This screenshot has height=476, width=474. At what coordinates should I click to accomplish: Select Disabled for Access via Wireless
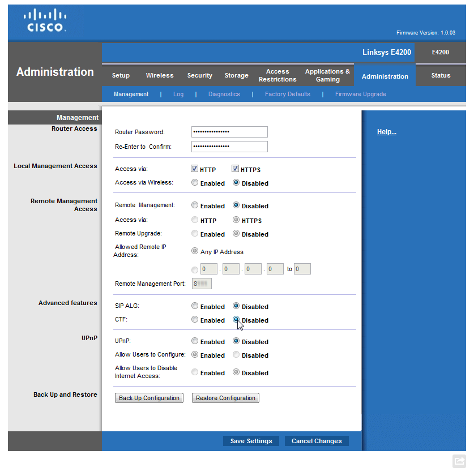pos(236,182)
